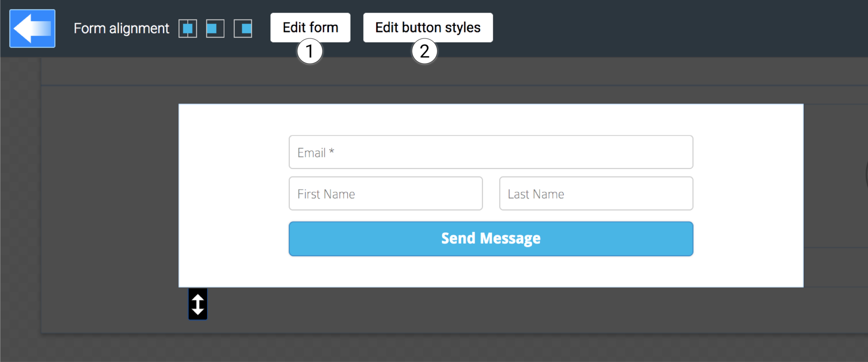Viewport: 868px width, 362px height.
Task: Click the Send Message button
Action: coord(491,239)
